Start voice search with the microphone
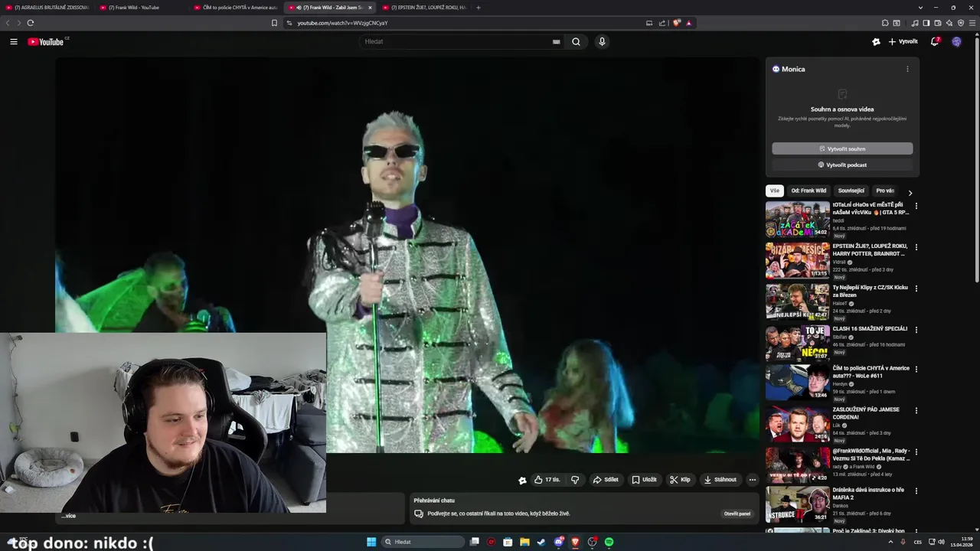Image resolution: width=980 pixels, height=551 pixels. [x=602, y=41]
